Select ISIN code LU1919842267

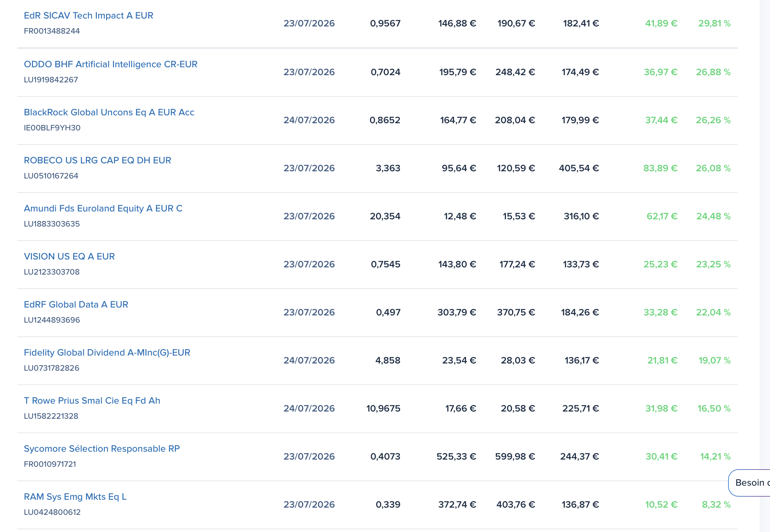[x=51, y=80]
